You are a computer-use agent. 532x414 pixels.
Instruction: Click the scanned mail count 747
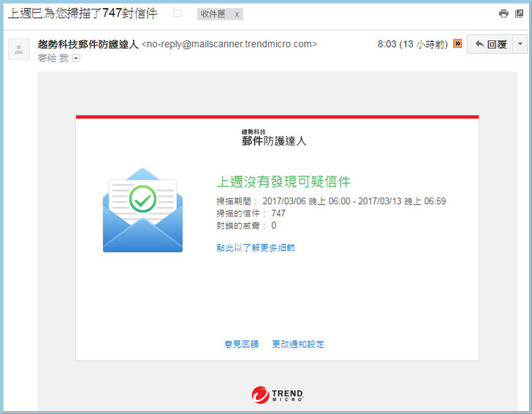278,214
